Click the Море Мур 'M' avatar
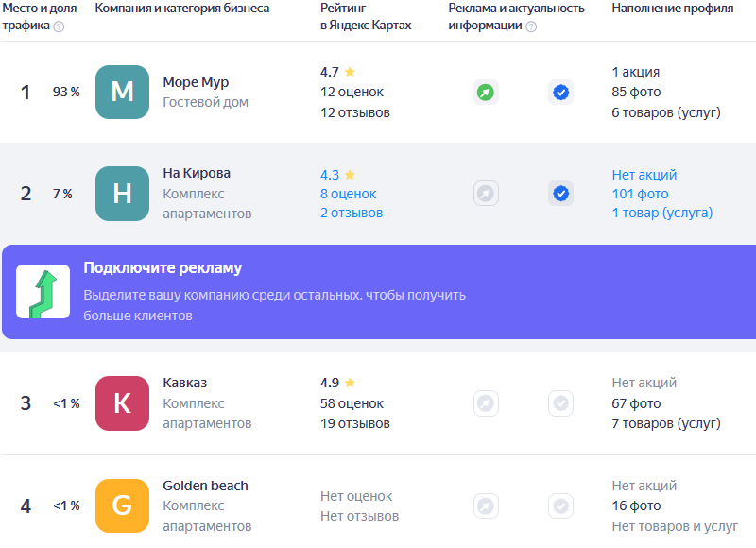Image resolution: width=756 pixels, height=548 pixels. coord(123,92)
